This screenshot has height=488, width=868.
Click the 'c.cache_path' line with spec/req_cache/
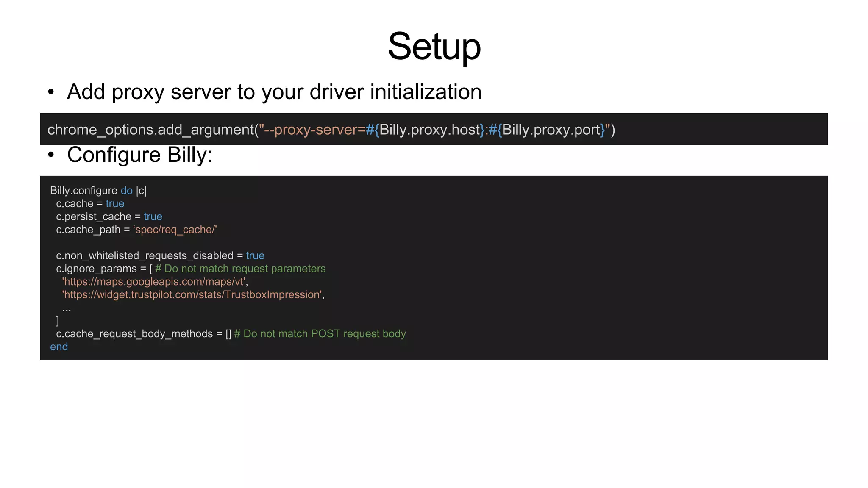[x=136, y=230]
